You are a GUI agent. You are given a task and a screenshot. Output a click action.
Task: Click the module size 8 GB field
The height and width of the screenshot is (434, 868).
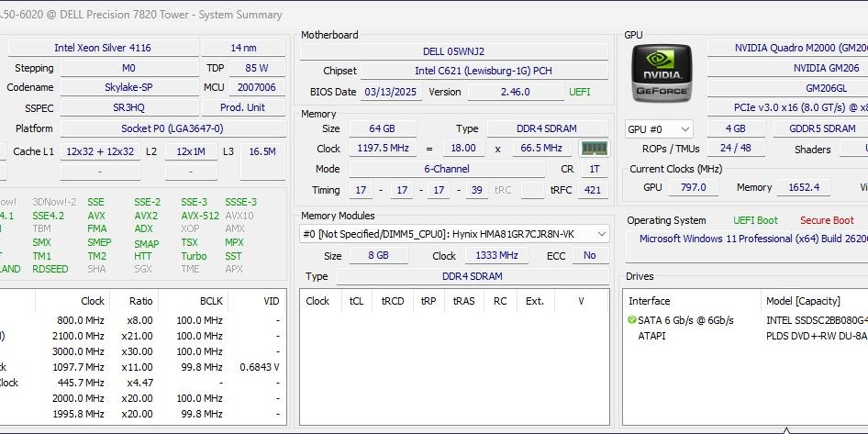tap(379, 256)
